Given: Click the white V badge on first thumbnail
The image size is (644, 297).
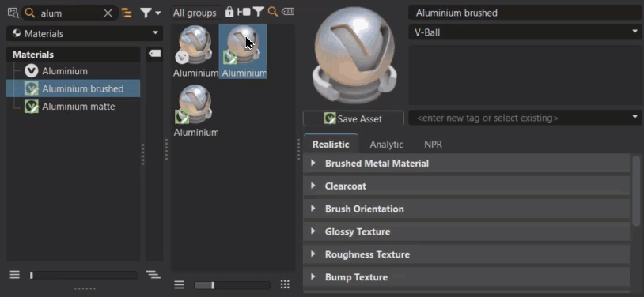Looking at the screenshot, I should pos(182,58).
